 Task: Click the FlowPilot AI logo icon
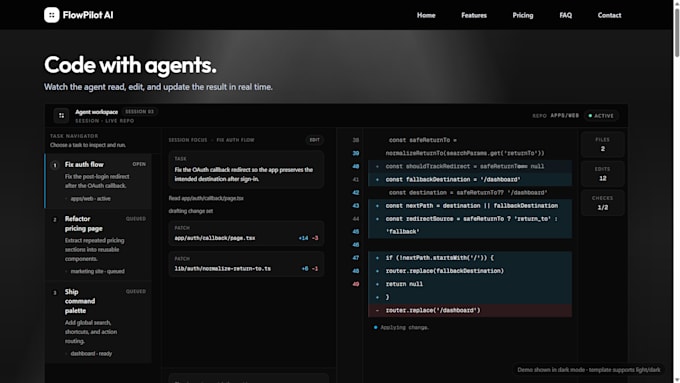coord(52,15)
